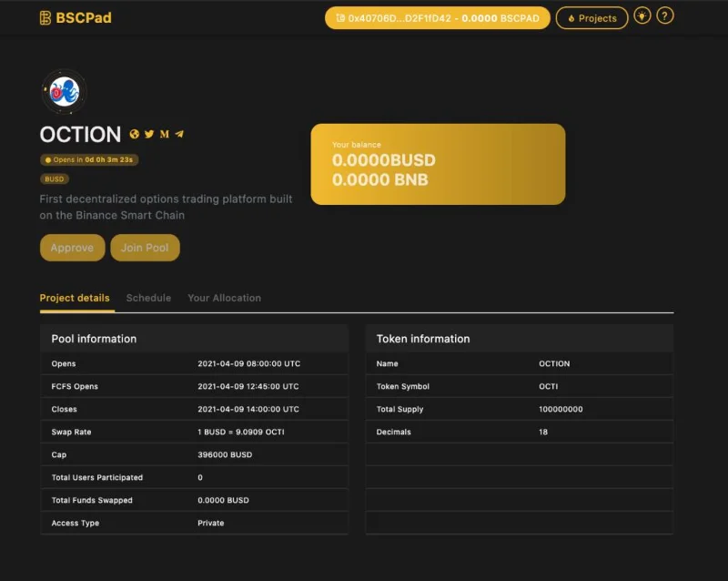Screen dimensions: 728x581
Task: Open the OCTION Telegram icon
Action: click(x=179, y=135)
